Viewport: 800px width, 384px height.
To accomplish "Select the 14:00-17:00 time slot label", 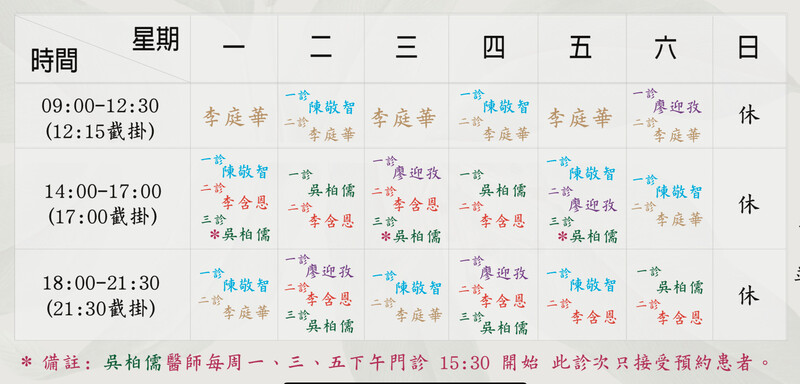I will point(103,192).
